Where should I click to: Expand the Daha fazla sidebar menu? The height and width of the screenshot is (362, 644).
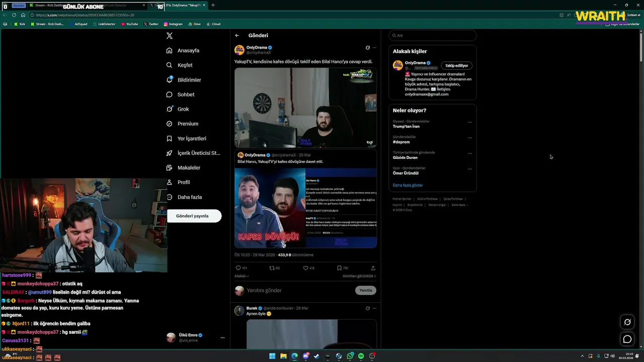click(x=184, y=197)
